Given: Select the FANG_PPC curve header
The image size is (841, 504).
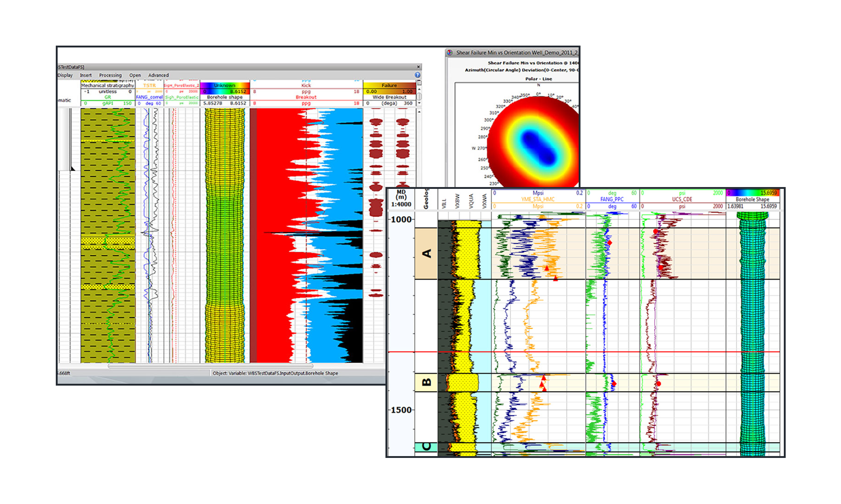Looking at the screenshot, I should pos(612,199).
